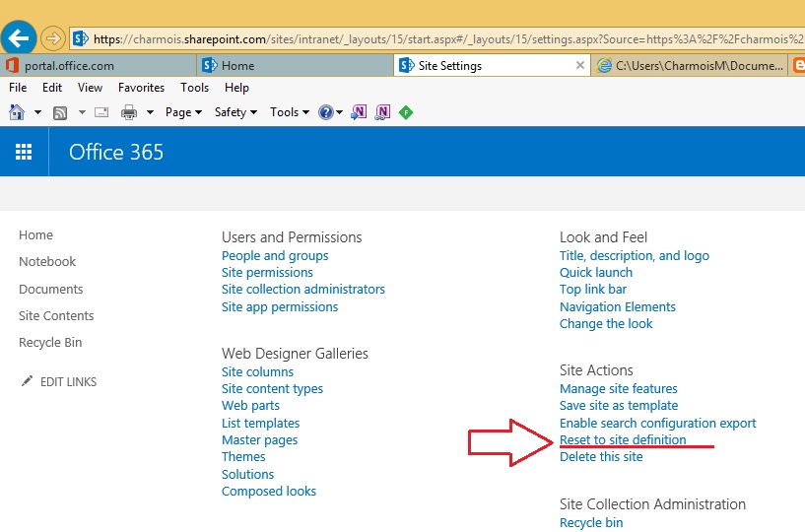Open the Safety dropdown menu
Screen dimensions: 805x532
235,112
